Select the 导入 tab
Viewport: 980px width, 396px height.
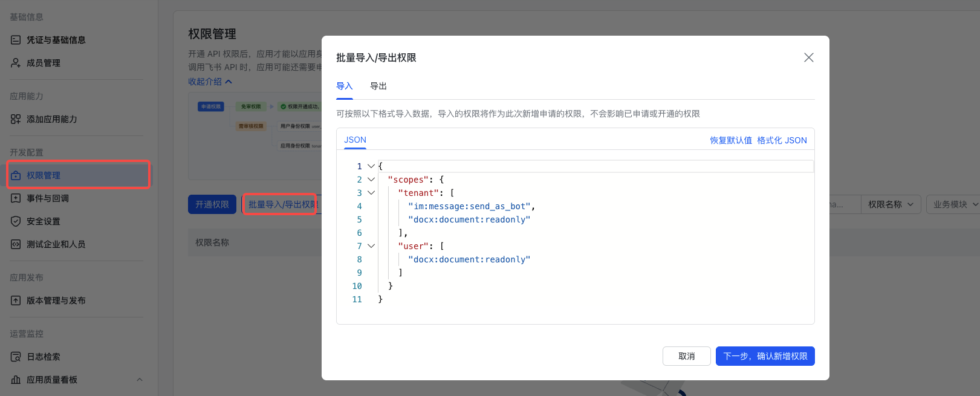point(345,86)
